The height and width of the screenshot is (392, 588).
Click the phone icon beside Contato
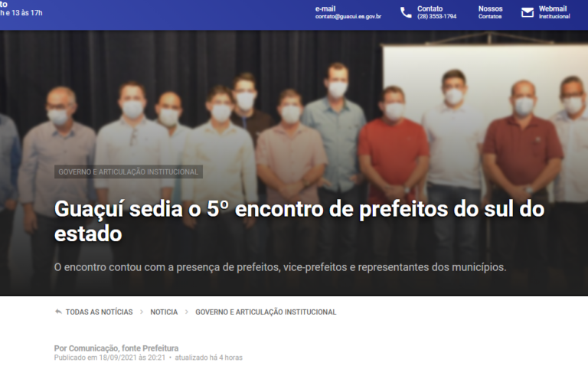click(406, 13)
